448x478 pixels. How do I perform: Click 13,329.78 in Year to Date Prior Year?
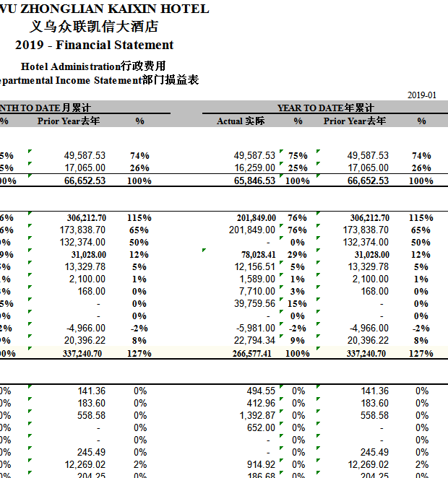(368, 266)
